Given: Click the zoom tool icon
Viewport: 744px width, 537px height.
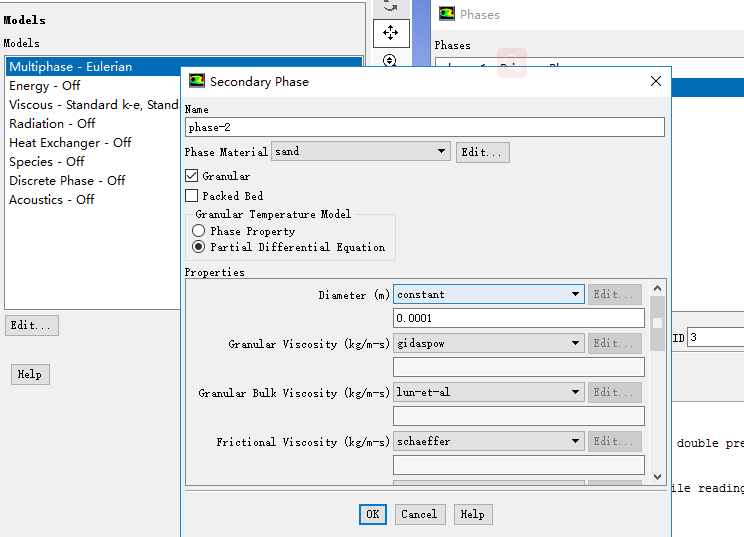Looking at the screenshot, I should pyautogui.click(x=390, y=60).
